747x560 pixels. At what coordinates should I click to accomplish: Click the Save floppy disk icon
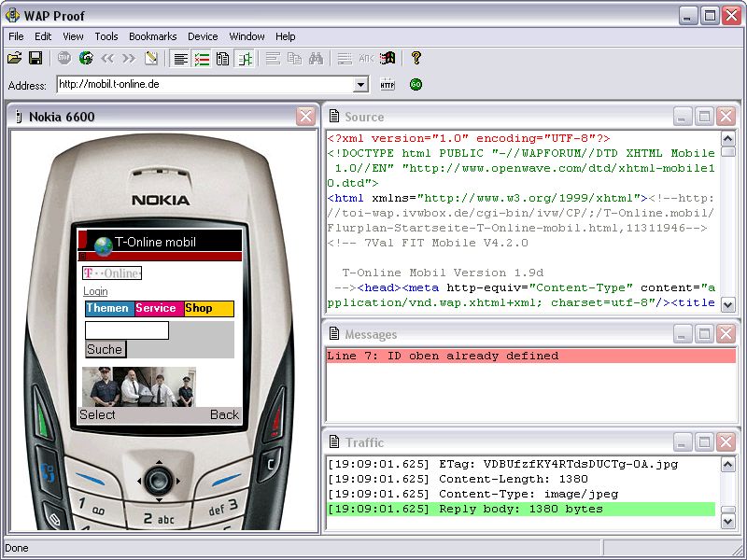tap(35, 59)
